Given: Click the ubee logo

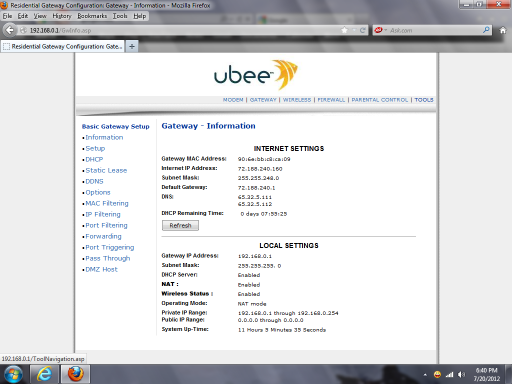Looking at the screenshot, I should click(256, 75).
